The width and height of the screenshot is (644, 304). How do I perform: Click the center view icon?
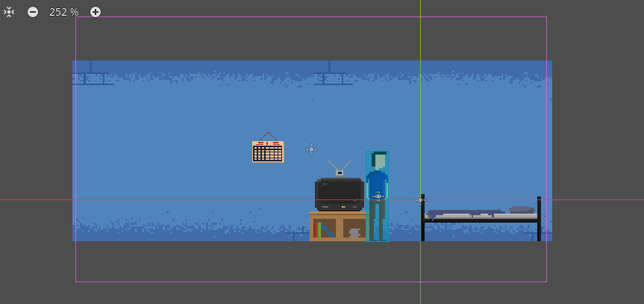click(x=9, y=13)
